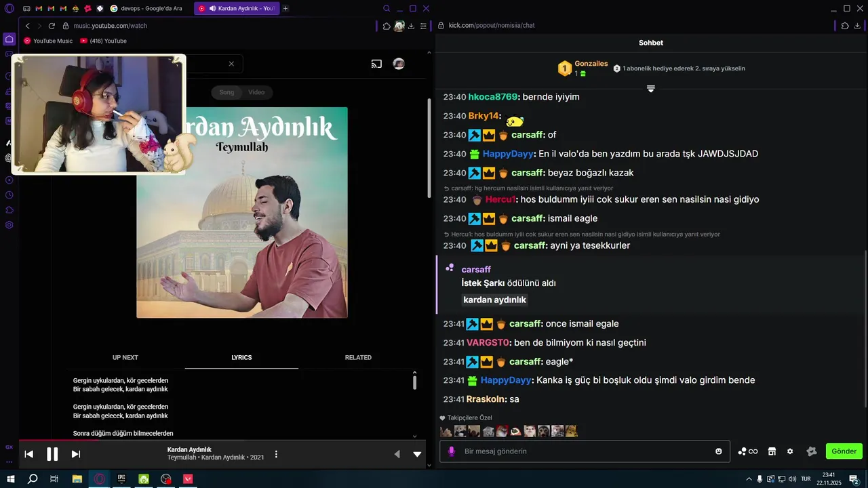Switch to devops Google search tab
Viewport: 868px width, 488px height.
(x=146, y=8)
